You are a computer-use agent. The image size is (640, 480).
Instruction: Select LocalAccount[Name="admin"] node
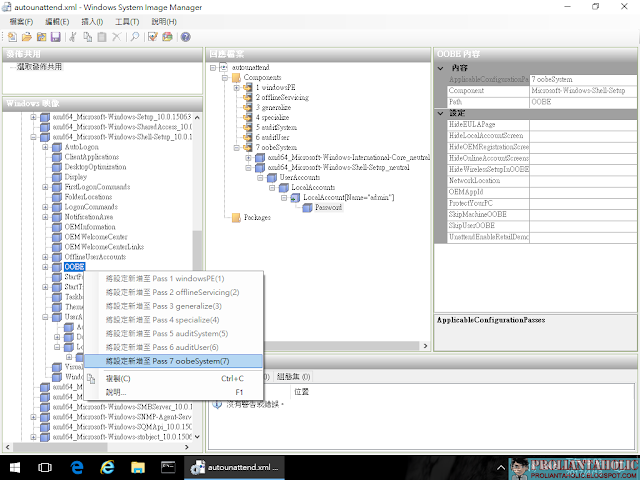click(x=348, y=198)
